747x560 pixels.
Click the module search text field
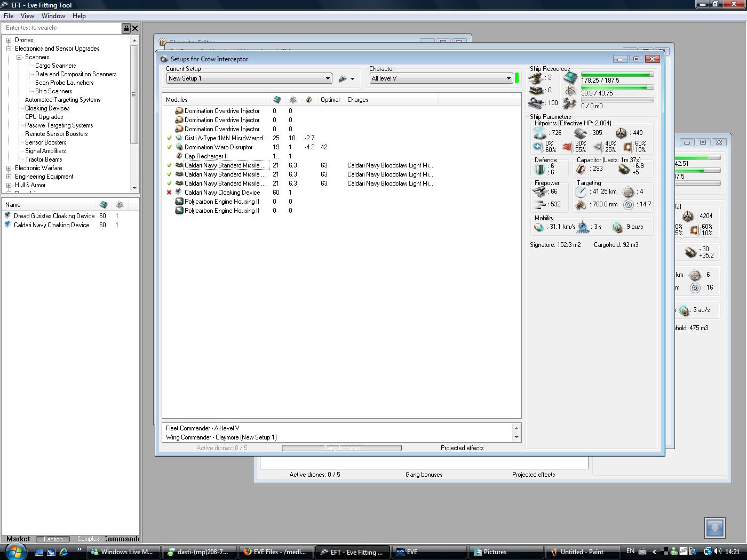point(61,28)
